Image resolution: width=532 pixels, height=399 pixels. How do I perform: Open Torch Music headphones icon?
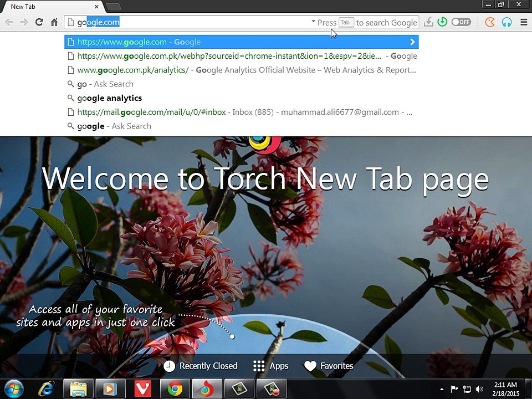click(507, 22)
